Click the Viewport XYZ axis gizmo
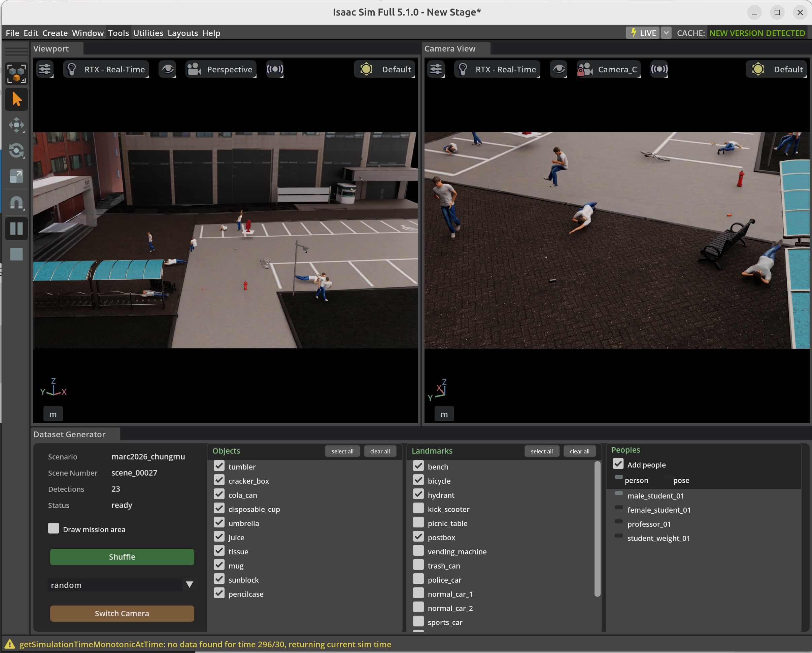The image size is (812, 653). click(54, 387)
